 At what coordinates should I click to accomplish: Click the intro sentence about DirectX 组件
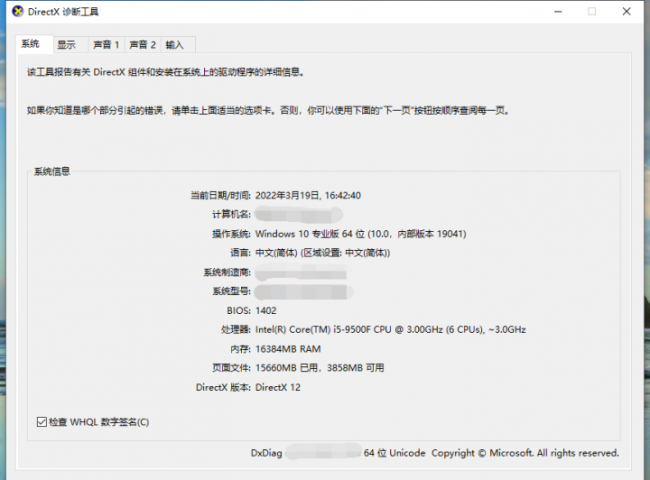(166, 72)
